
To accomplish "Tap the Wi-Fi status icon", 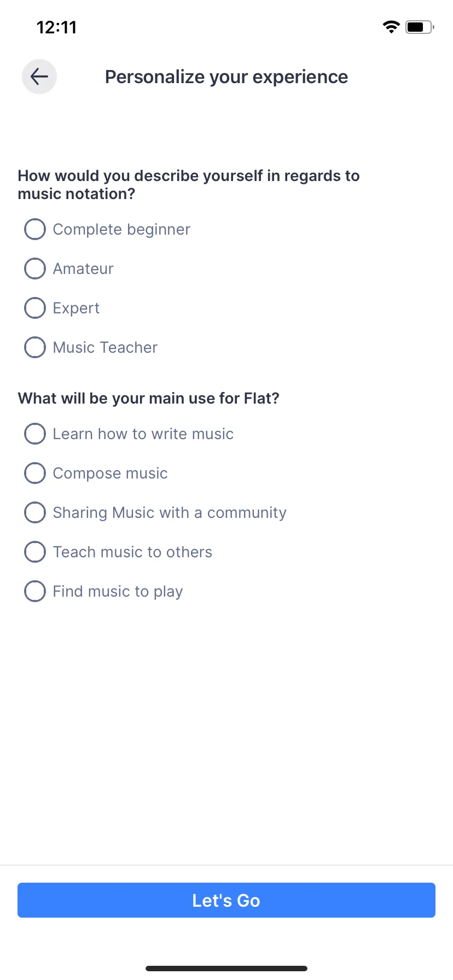I will coord(391,27).
